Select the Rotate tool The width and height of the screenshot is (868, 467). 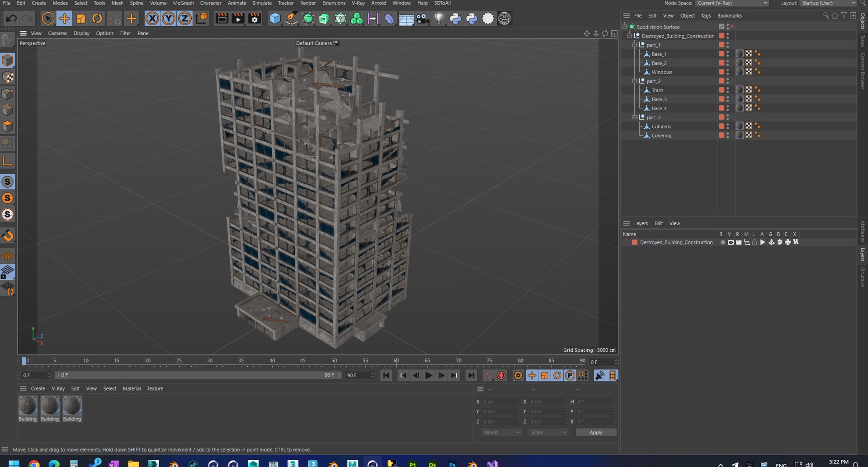97,19
